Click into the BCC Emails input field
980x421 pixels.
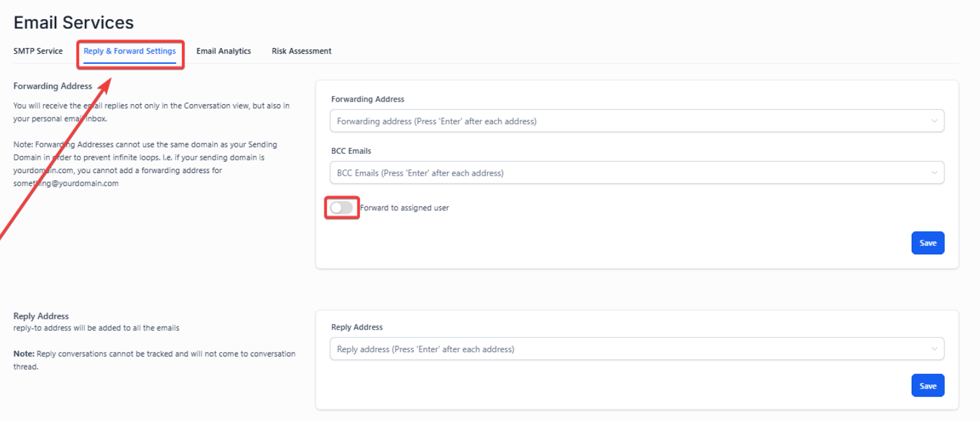coord(626,173)
